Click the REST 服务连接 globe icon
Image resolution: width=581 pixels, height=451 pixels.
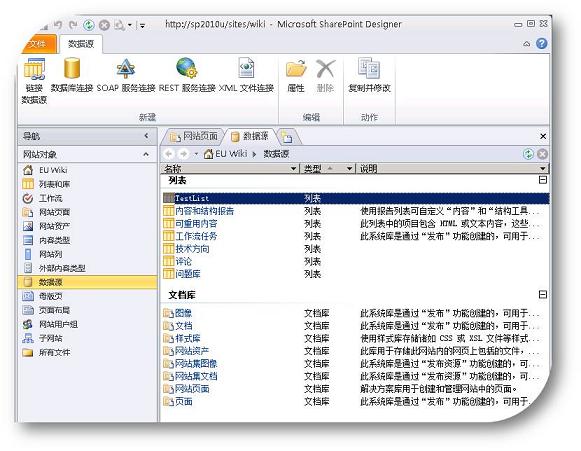click(x=186, y=68)
